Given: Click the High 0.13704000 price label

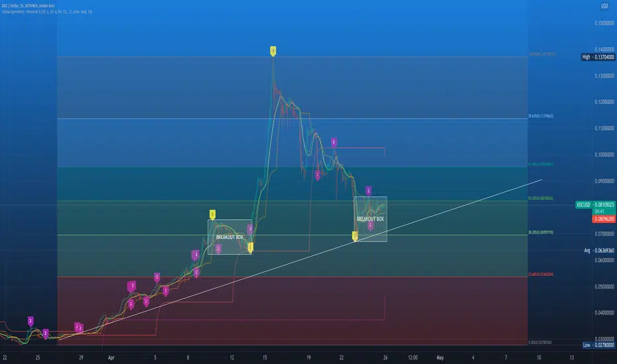Looking at the screenshot, I should point(598,57).
